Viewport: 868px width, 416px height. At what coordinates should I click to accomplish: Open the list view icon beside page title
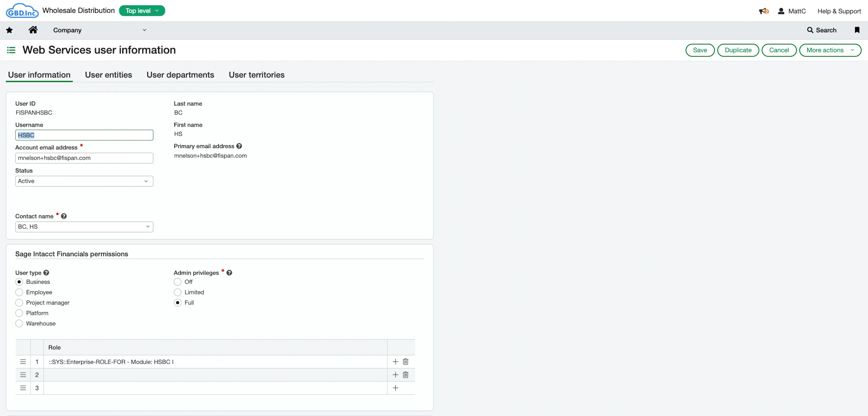[x=11, y=50]
